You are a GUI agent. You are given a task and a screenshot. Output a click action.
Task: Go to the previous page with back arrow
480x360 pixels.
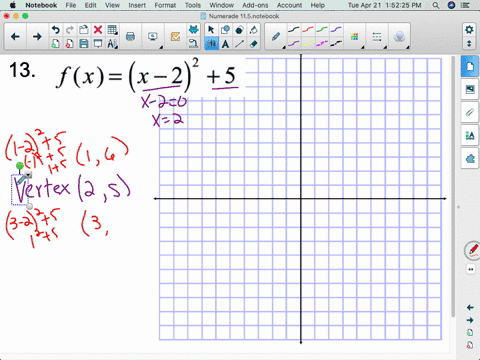15,37
